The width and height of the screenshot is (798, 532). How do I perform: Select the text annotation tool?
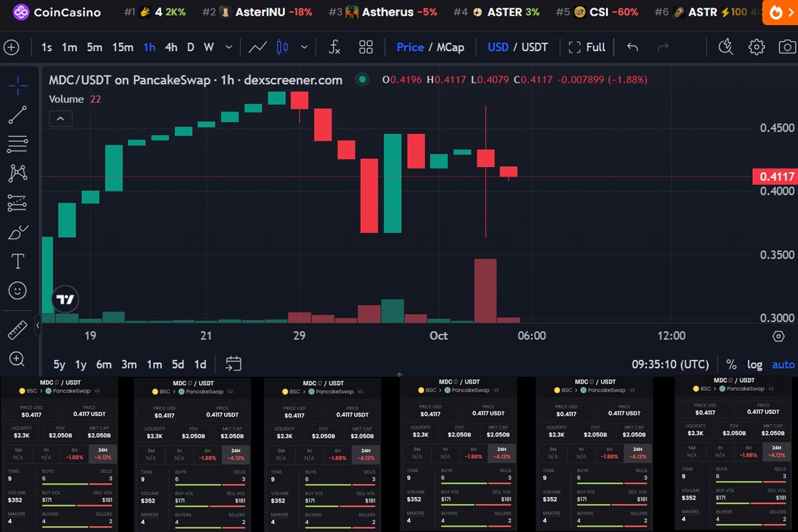tap(17, 260)
